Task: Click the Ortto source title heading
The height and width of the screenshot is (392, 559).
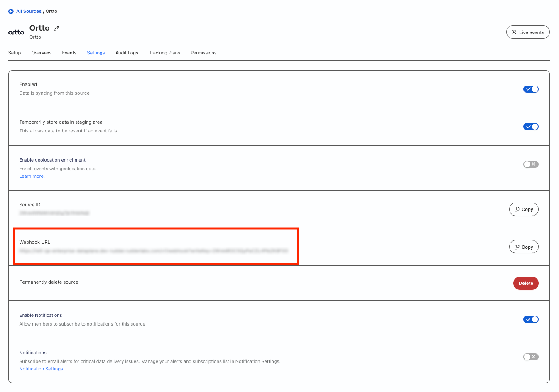Action: pyautogui.click(x=39, y=28)
